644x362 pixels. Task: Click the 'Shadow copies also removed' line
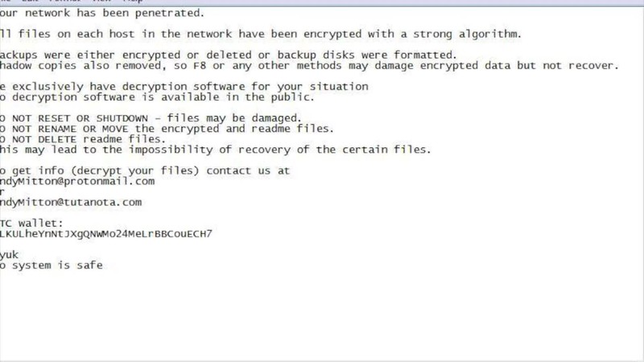coord(309,66)
